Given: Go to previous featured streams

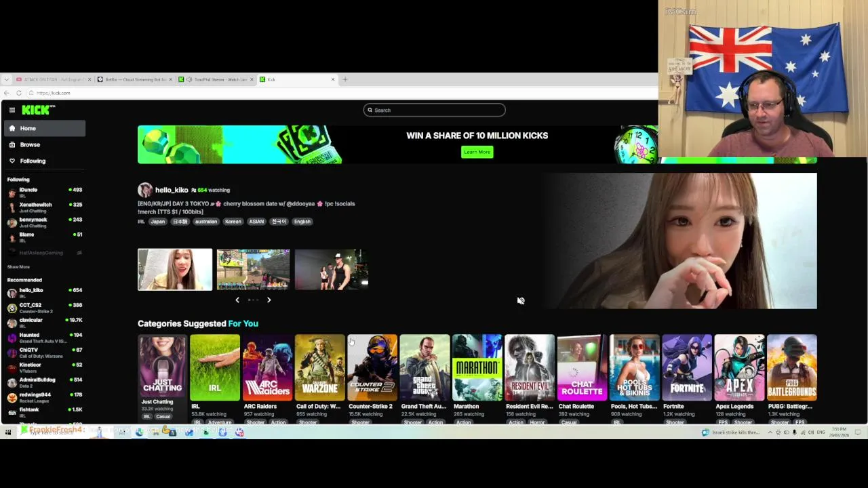Looking at the screenshot, I should (x=237, y=300).
